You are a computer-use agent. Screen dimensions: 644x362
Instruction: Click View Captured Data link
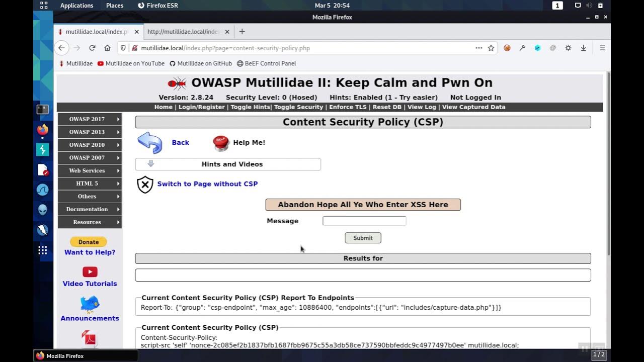(474, 107)
